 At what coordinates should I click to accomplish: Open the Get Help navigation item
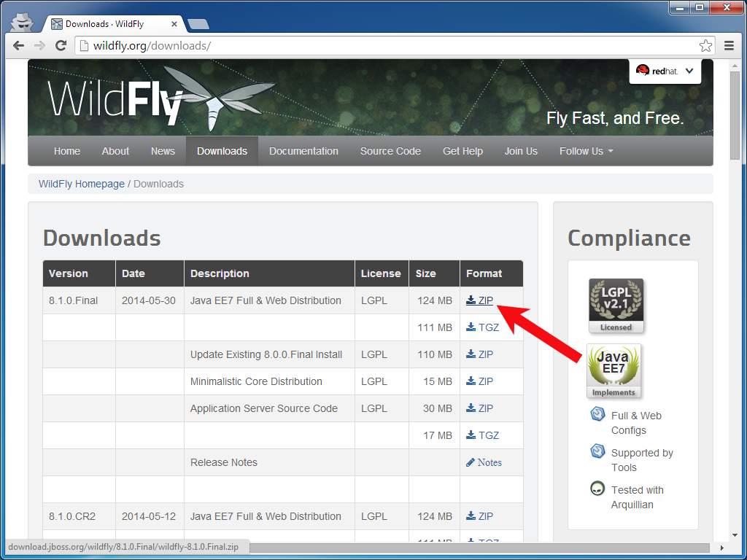[x=462, y=151]
